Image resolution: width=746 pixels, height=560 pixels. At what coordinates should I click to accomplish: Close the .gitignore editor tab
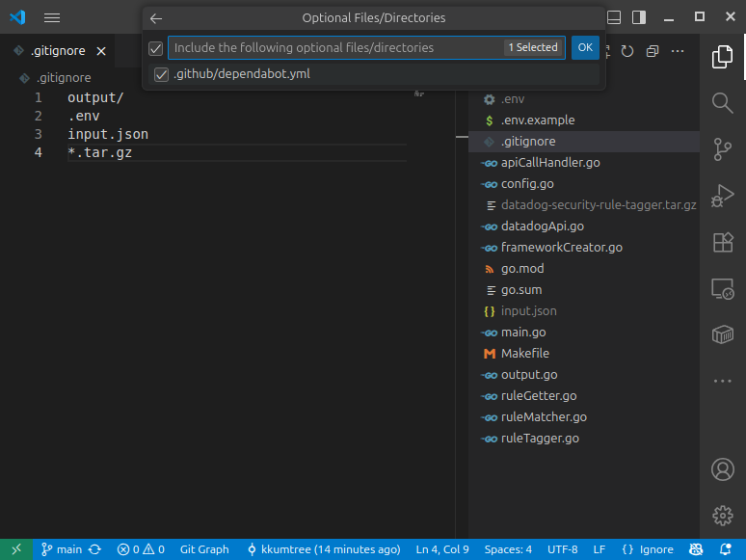click(101, 51)
